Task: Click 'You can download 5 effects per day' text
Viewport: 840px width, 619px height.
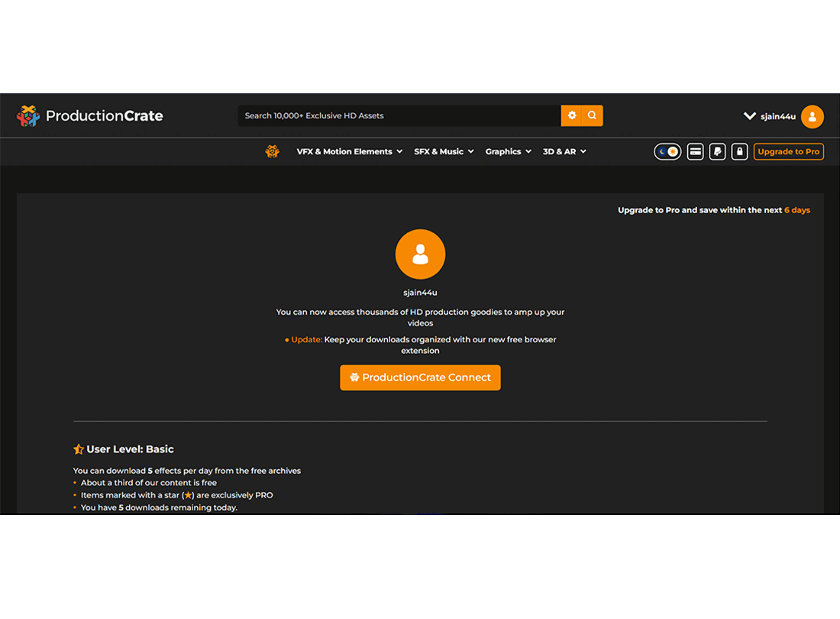Action: click(187, 471)
